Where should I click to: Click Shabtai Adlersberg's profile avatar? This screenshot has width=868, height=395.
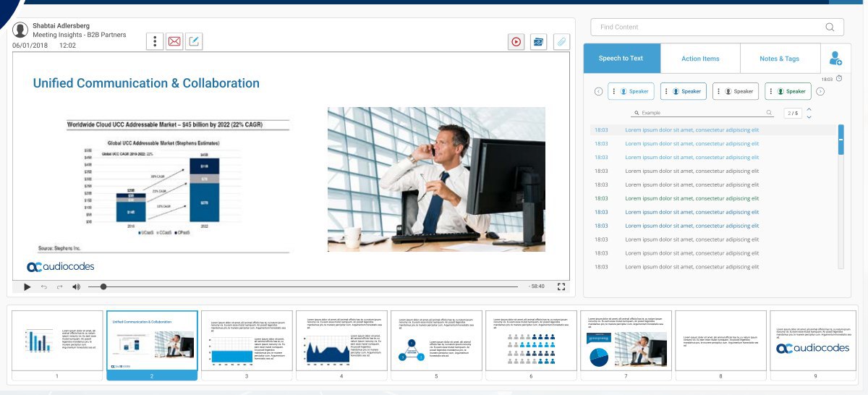point(20,30)
